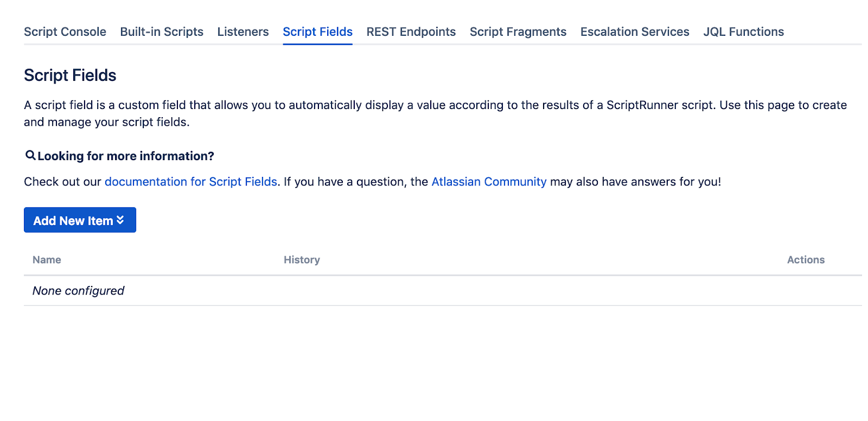868x421 pixels.
Task: Open the REST Endpoints tab
Action: click(x=411, y=32)
